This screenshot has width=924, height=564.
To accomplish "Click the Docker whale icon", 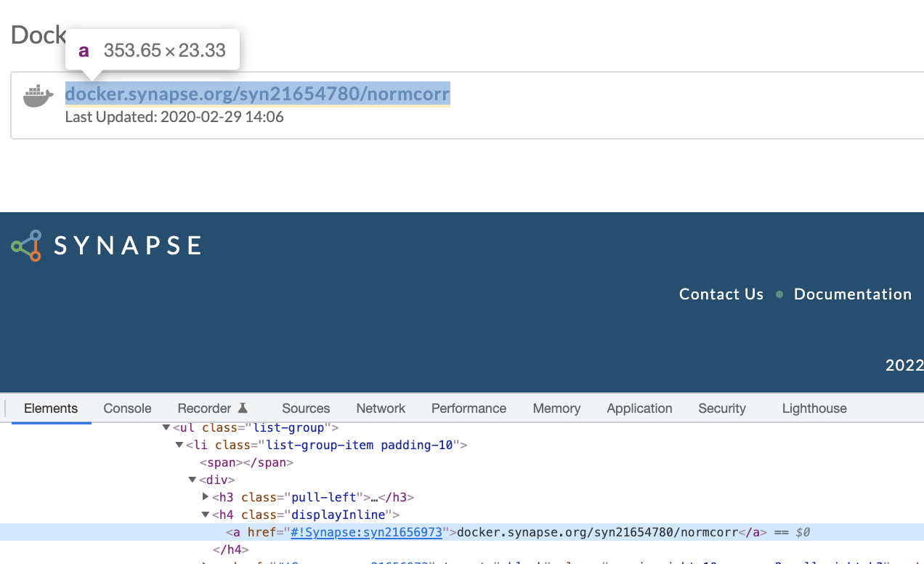I will [38, 96].
